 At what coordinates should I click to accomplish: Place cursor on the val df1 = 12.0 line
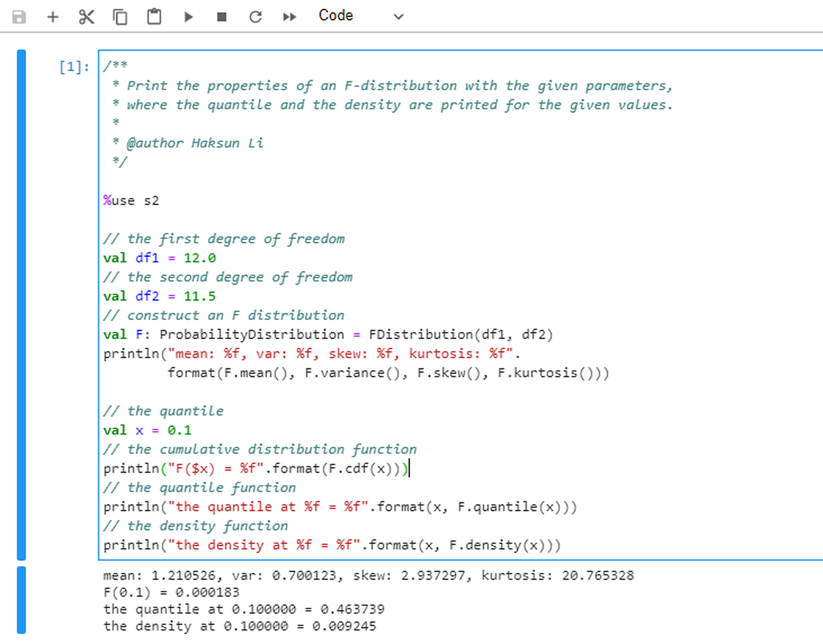[160, 258]
